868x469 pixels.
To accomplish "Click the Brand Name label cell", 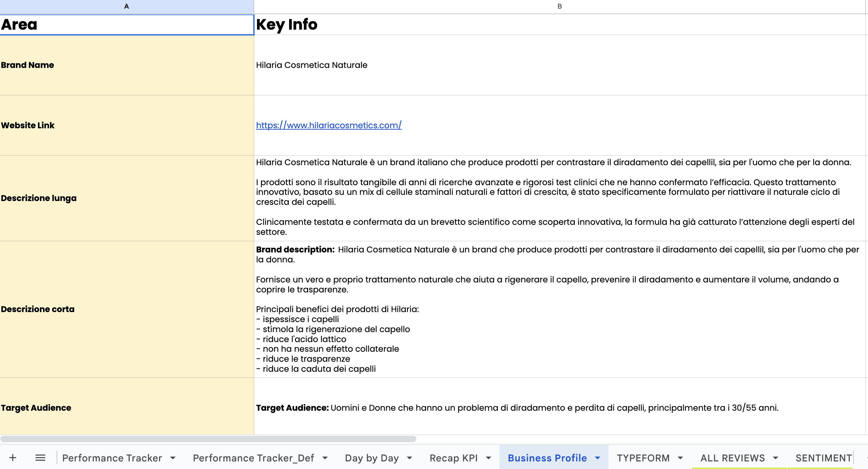I will 127,65.
